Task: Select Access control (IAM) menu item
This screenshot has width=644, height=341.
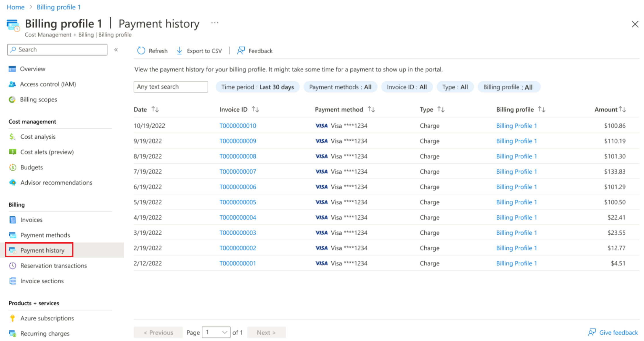Action: pos(48,84)
